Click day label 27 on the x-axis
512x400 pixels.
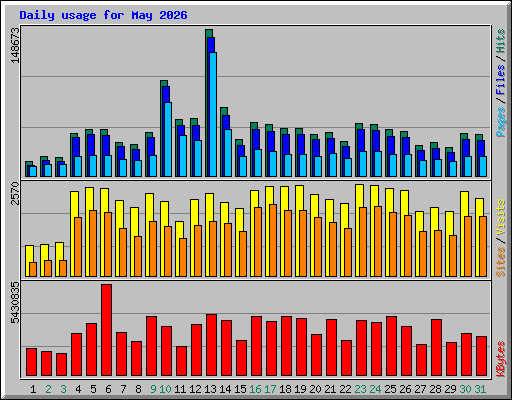[420, 389]
